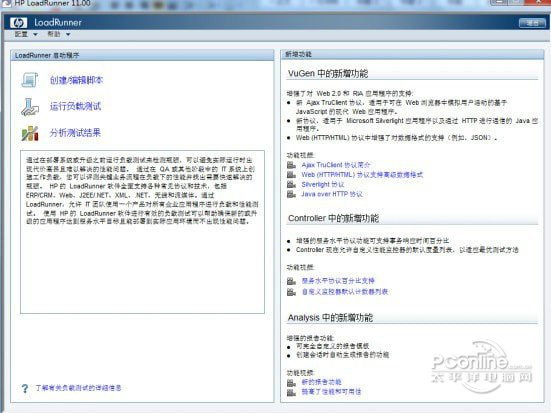
Task: Open the Silverlight 协议 video link
Action: coord(323,184)
